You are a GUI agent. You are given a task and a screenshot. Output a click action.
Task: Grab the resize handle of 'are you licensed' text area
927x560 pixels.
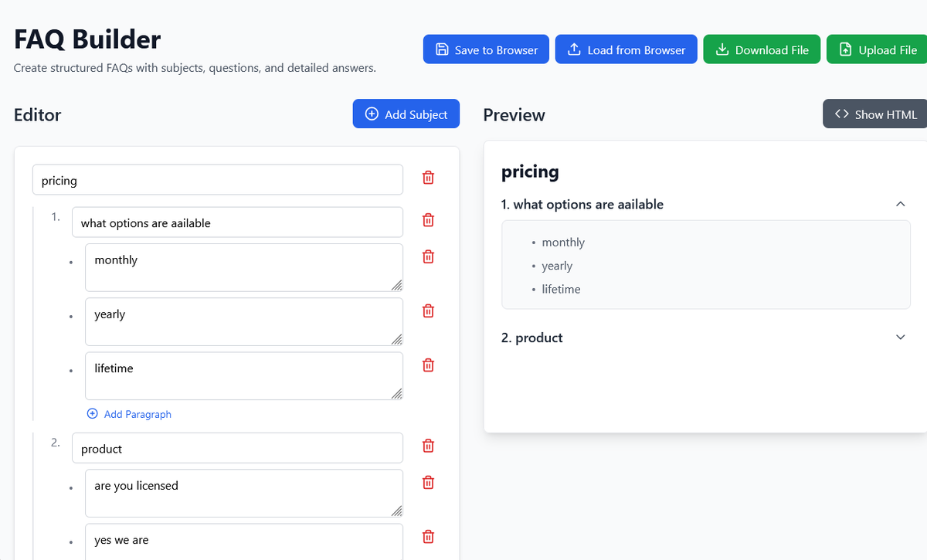[x=397, y=511]
